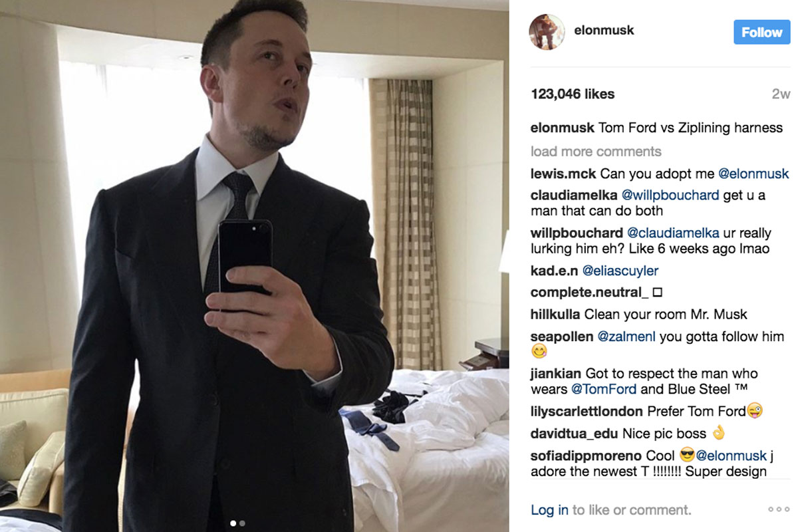Screen dimensions: 798x532
Task: Expand load more comments
Action: 596,152
